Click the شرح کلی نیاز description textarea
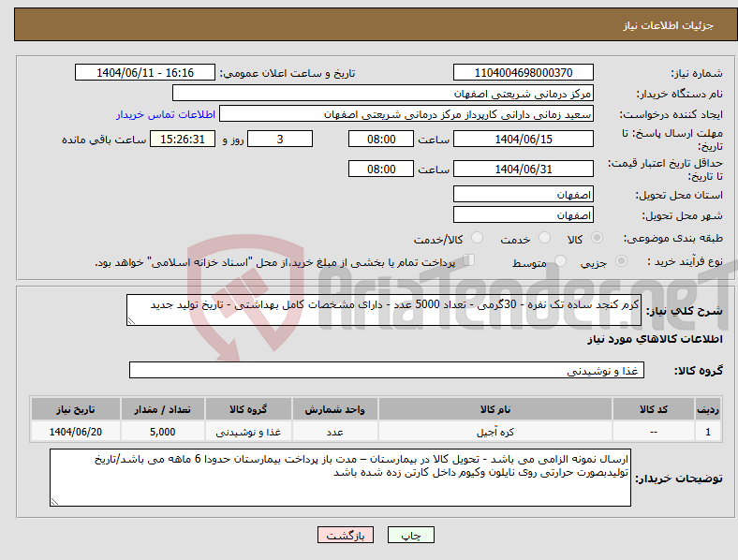Screen dimensions: 738x560 click(384, 310)
